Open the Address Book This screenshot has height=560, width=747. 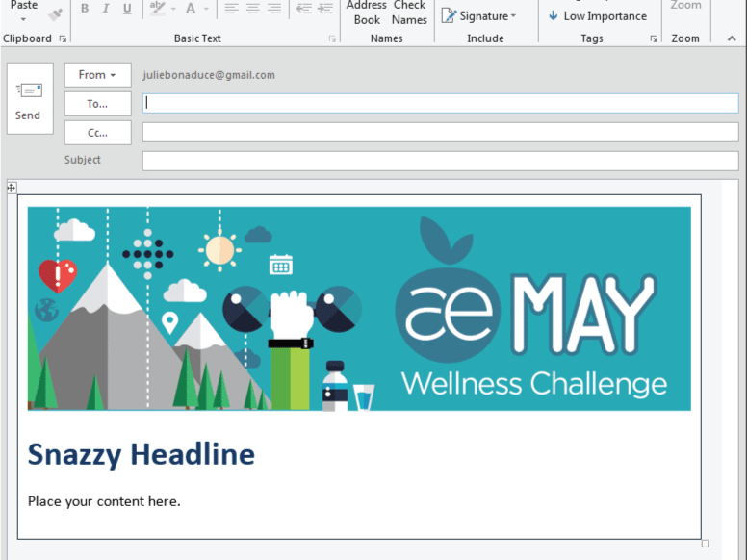coord(367,13)
